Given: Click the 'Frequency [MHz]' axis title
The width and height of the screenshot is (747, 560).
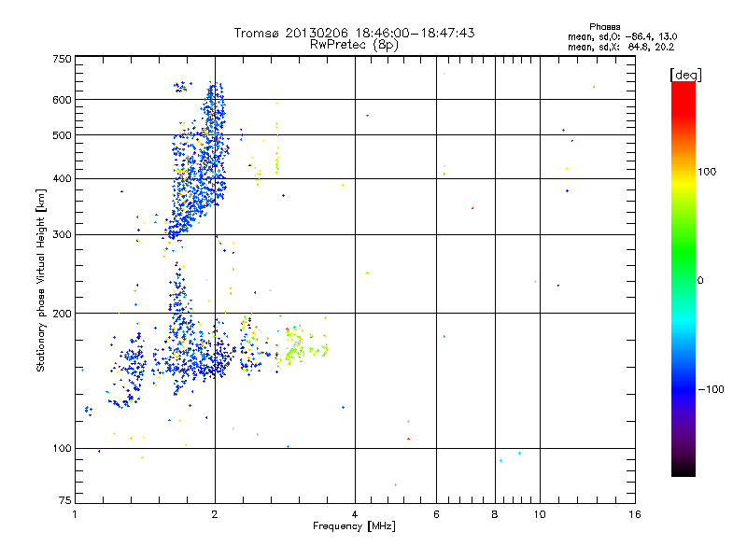Looking at the screenshot, I should [x=354, y=526].
